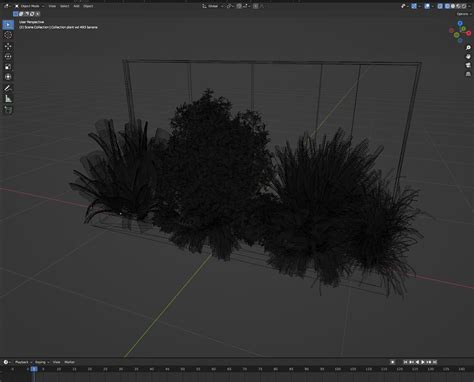Screen dimensions: 474x382
Task: Open the Object Mode dropdown
Action: tap(29, 6)
